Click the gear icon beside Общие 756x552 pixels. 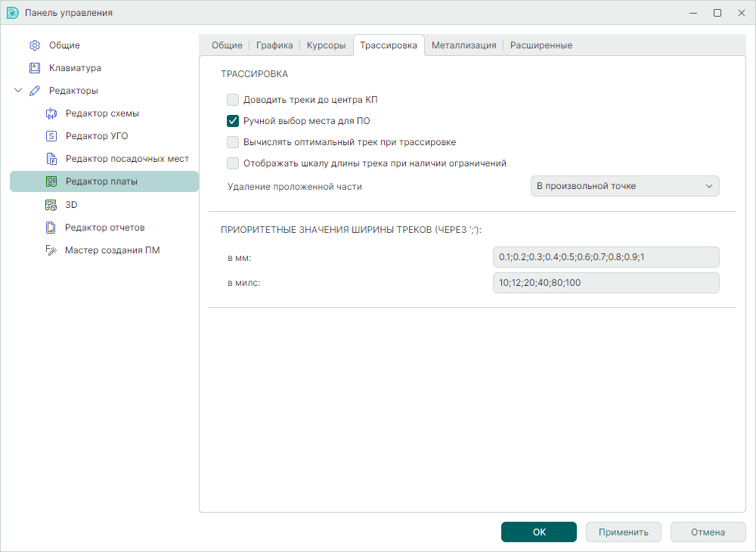pos(34,45)
